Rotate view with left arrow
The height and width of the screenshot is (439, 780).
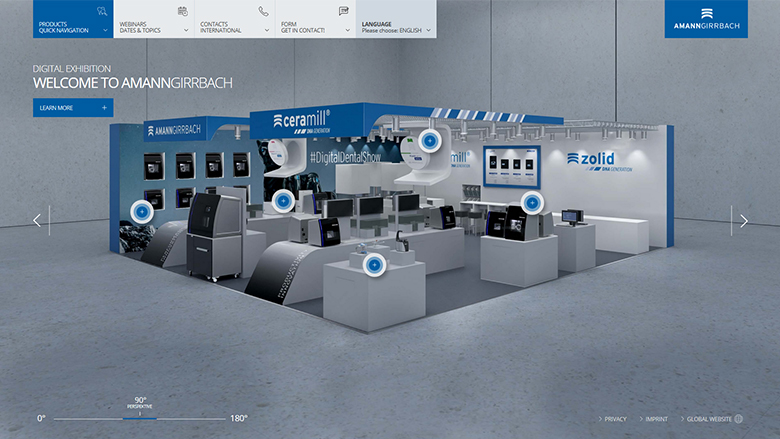(x=37, y=220)
